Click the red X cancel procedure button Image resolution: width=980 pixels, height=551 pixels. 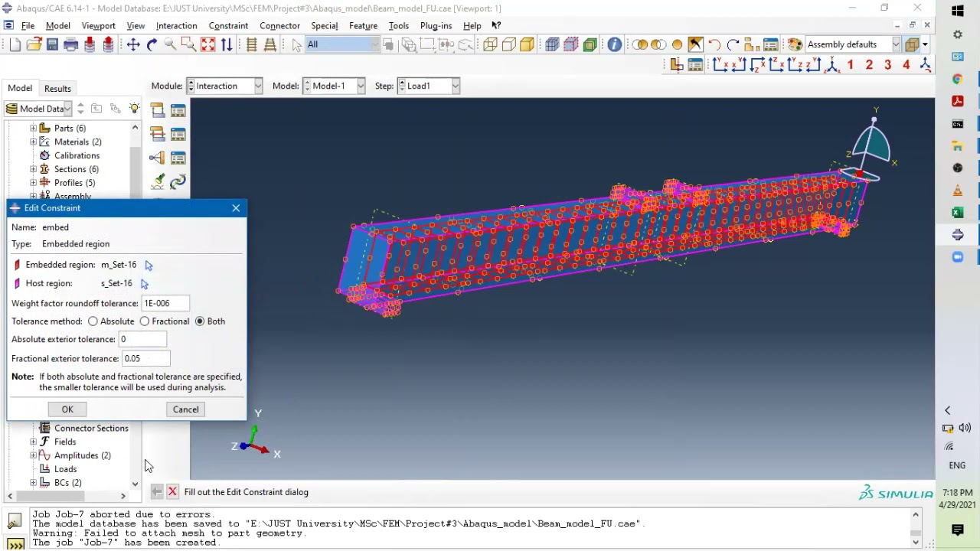pyautogui.click(x=172, y=492)
